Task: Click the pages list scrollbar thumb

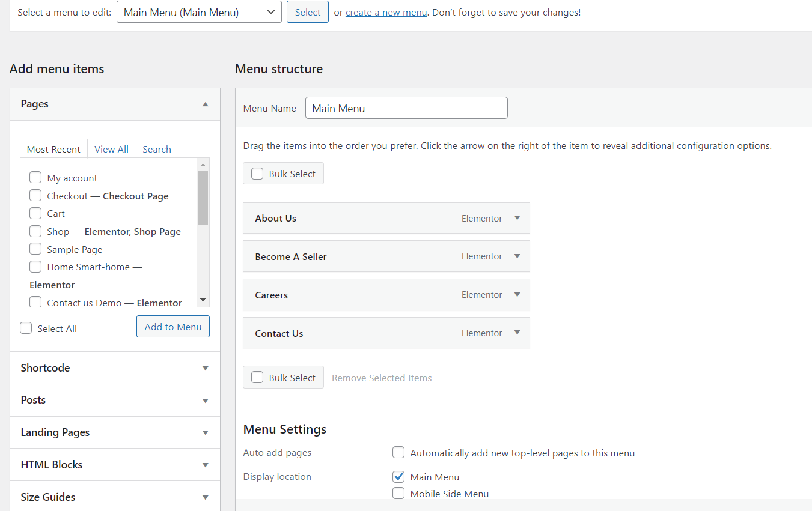Action: pyautogui.click(x=203, y=197)
